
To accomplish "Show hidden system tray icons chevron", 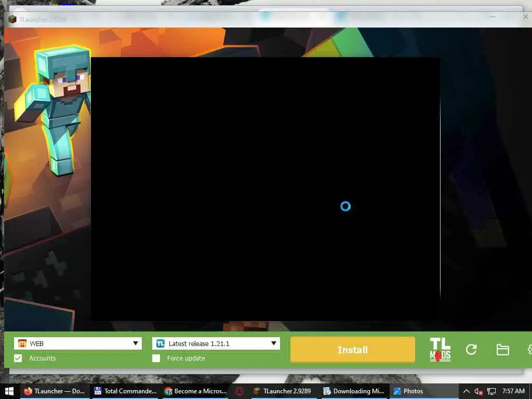I will pos(467,391).
